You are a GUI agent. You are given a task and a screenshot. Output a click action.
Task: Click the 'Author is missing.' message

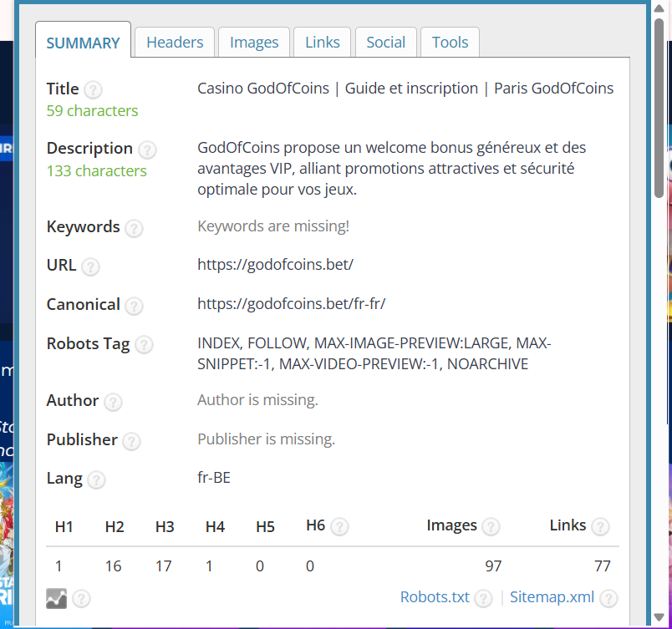pyautogui.click(x=257, y=400)
